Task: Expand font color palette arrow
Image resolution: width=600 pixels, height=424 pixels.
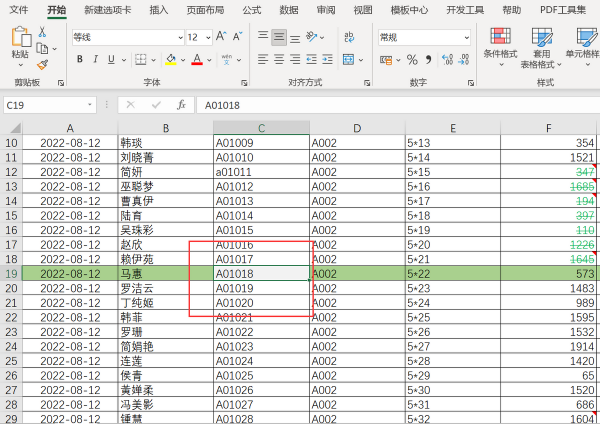Action: click(209, 60)
